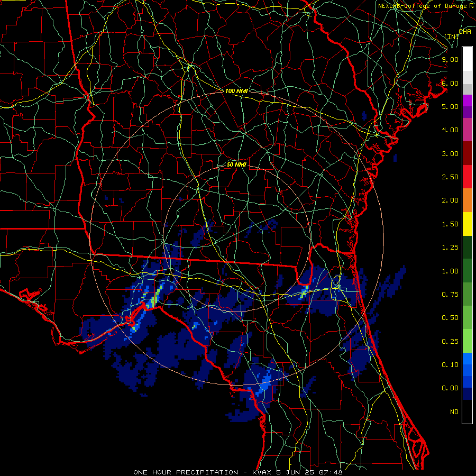Click the 5.00 legend value

tap(450, 106)
